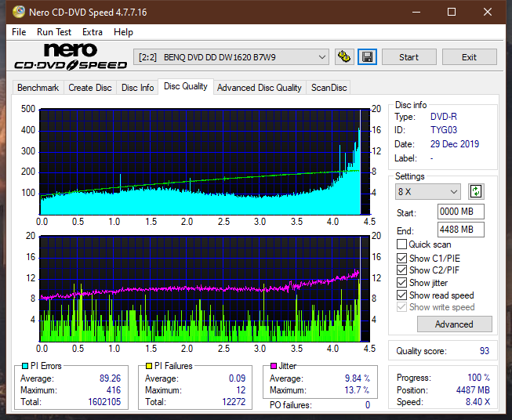Click PI Failures average 0.09

pos(237,378)
